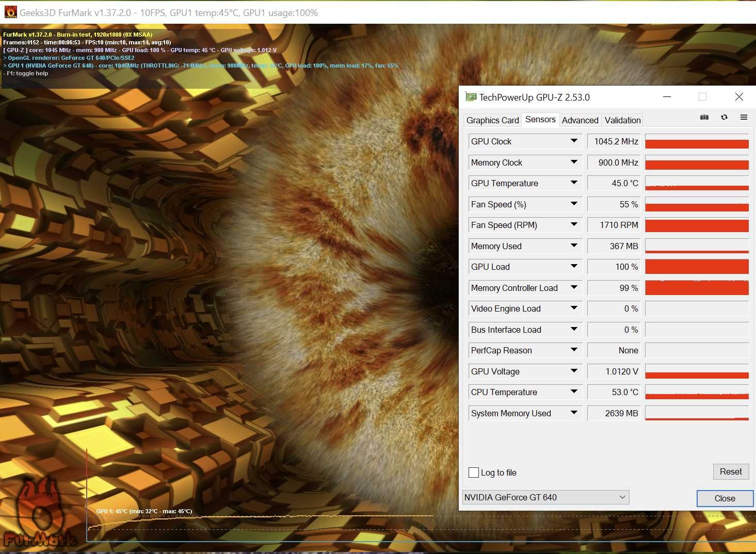Screen dimensions: 756x554
Task: Click the FurMark flame logo
Action: pyautogui.click(x=40, y=513)
